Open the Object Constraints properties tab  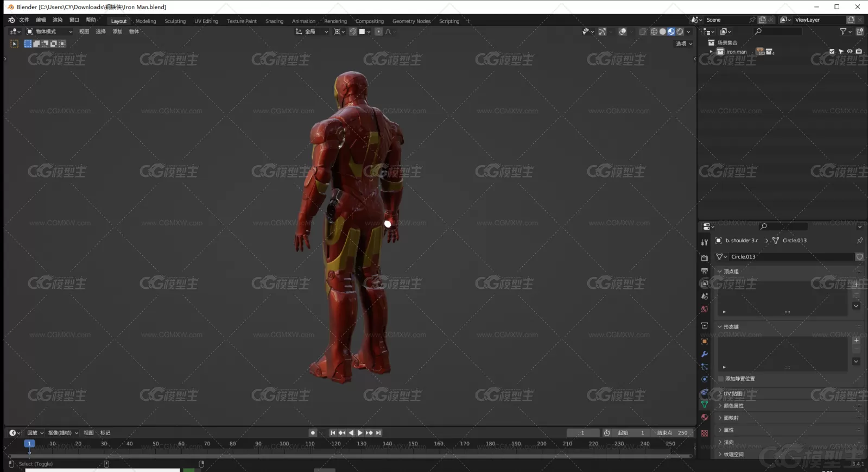pos(705,392)
